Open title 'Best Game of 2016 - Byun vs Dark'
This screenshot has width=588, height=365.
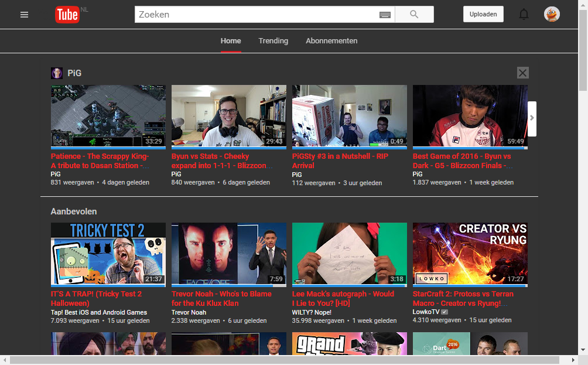(463, 161)
